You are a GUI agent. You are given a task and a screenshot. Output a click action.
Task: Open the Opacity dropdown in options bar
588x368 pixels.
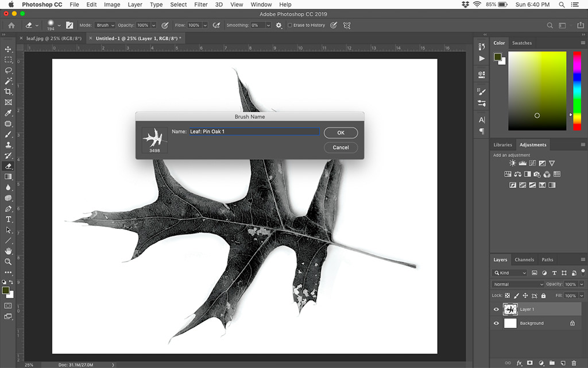[x=154, y=25]
